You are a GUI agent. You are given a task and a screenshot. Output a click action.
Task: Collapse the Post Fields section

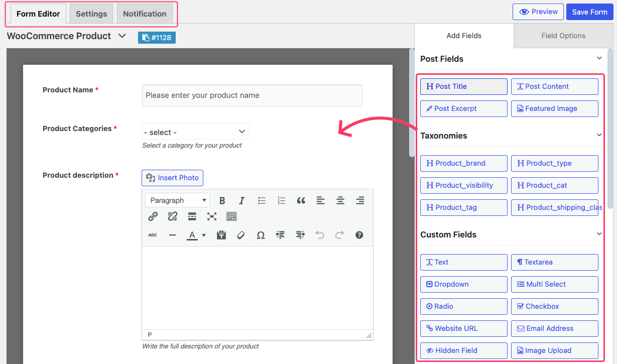click(x=599, y=58)
